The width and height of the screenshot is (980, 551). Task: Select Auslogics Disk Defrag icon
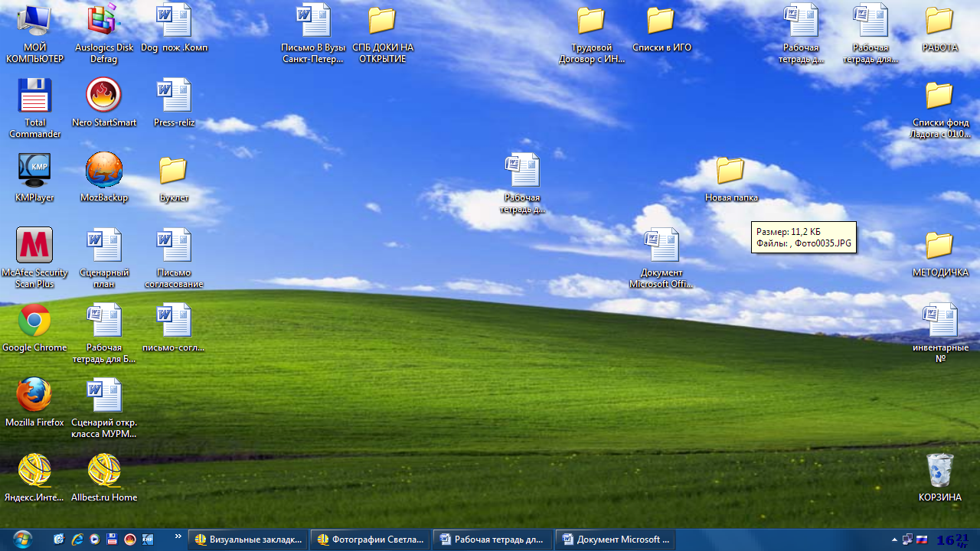click(x=104, y=34)
